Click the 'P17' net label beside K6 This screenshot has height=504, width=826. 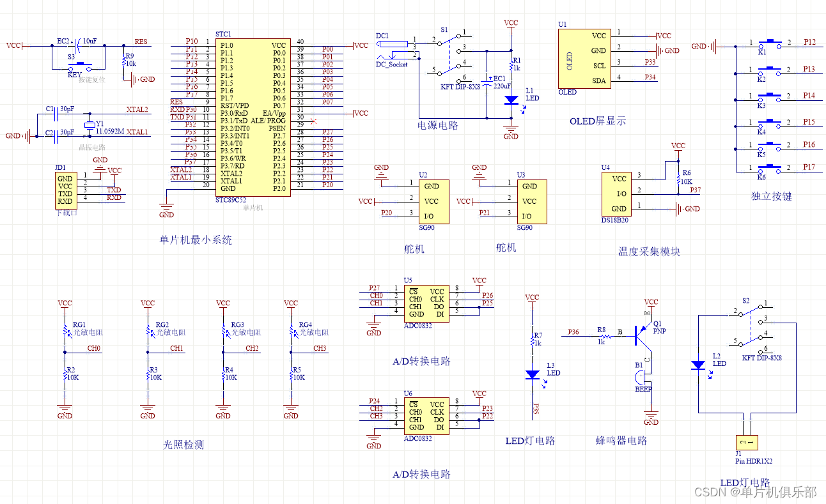(x=809, y=167)
